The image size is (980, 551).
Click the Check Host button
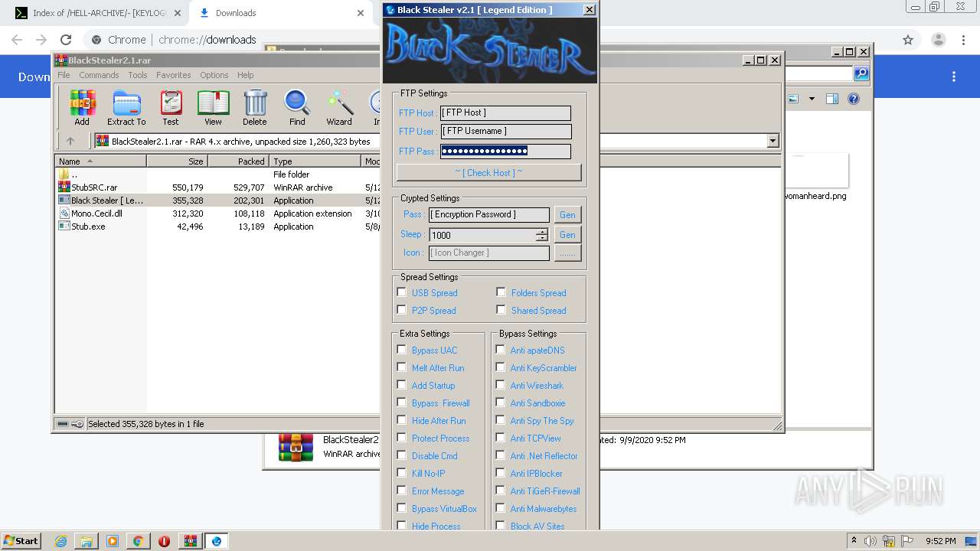(488, 172)
